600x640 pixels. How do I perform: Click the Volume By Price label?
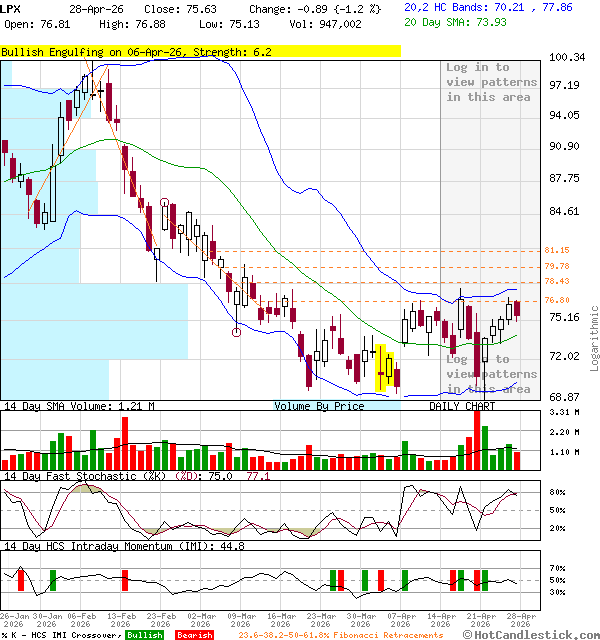click(x=320, y=406)
